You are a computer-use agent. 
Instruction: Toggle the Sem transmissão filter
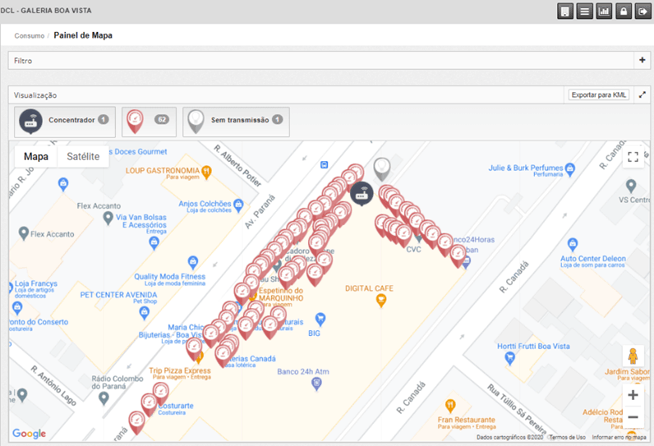[x=236, y=120]
